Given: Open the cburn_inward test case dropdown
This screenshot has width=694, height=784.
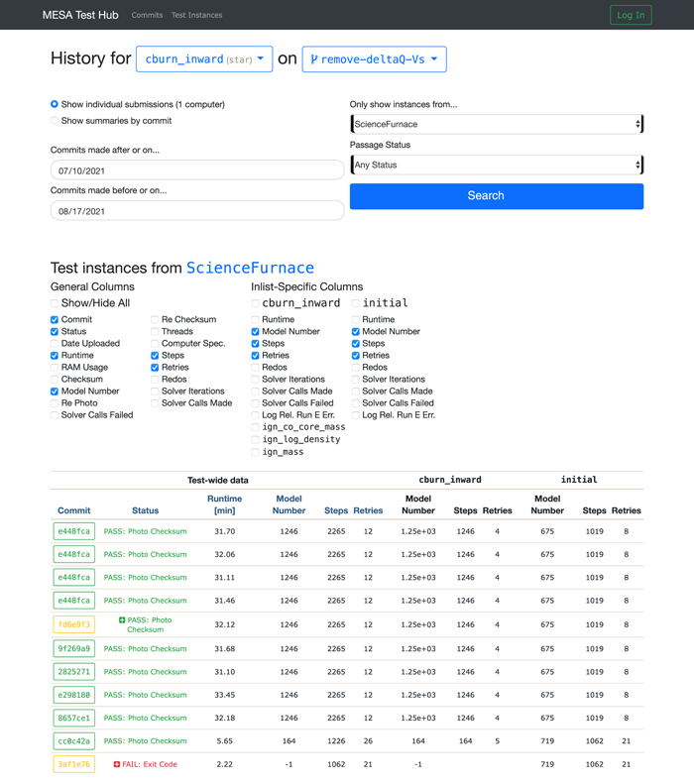Looking at the screenshot, I should pos(204,59).
